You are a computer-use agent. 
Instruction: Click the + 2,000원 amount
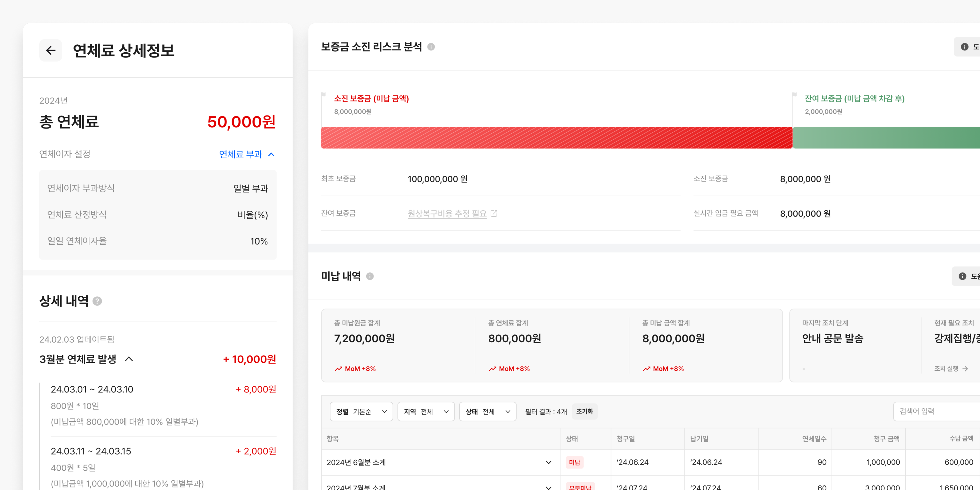tap(256, 451)
